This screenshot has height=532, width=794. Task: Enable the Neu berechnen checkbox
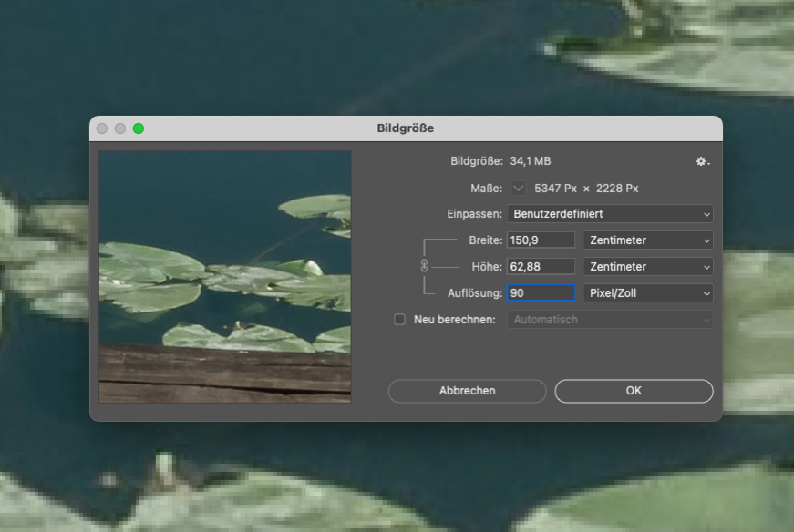[x=399, y=320]
